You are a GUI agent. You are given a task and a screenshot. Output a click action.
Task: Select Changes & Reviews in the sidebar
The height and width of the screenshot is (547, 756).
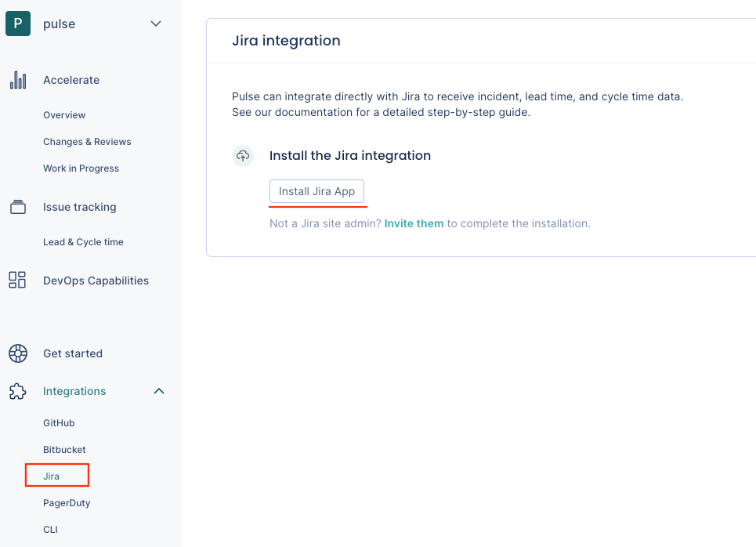[86, 141]
